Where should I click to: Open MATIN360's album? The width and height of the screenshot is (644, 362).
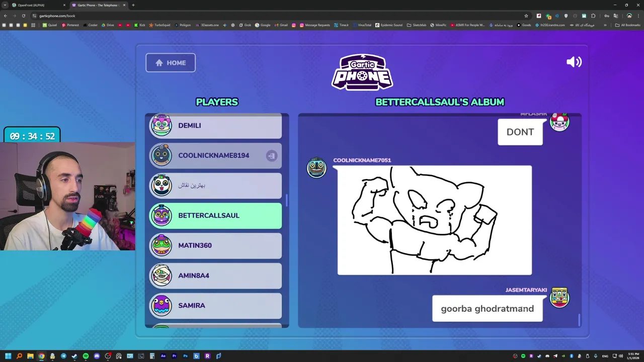pos(216,245)
